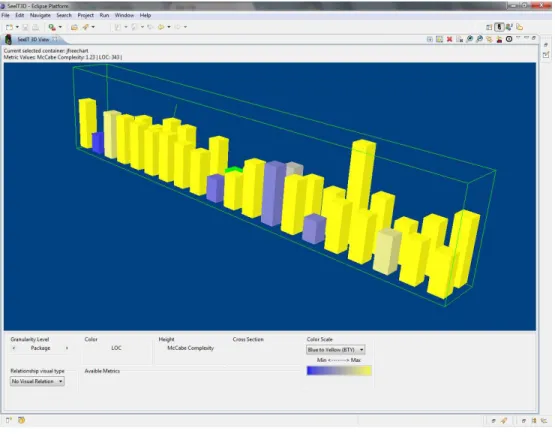
Task: Open the external tools dropdown arrow
Action: tap(60, 27)
